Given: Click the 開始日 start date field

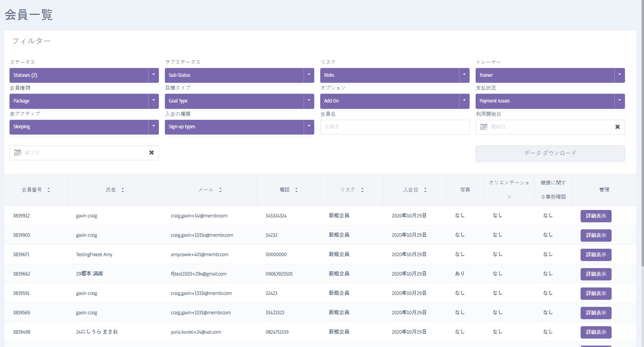Looking at the screenshot, I should click(x=550, y=127).
